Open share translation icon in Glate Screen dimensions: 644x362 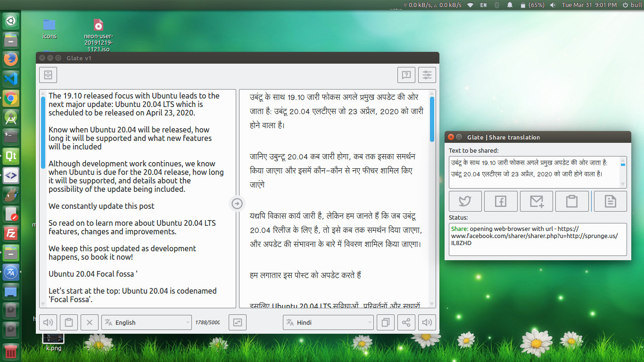[x=406, y=322]
